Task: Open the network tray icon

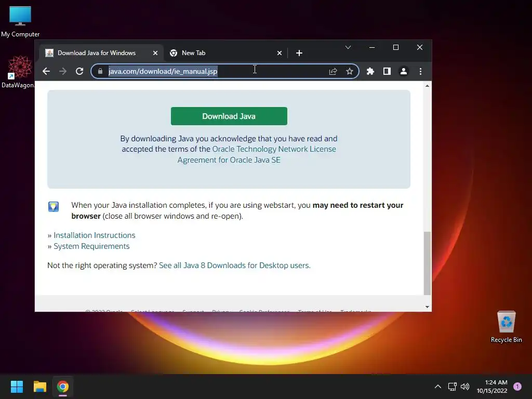Action: pyautogui.click(x=452, y=387)
